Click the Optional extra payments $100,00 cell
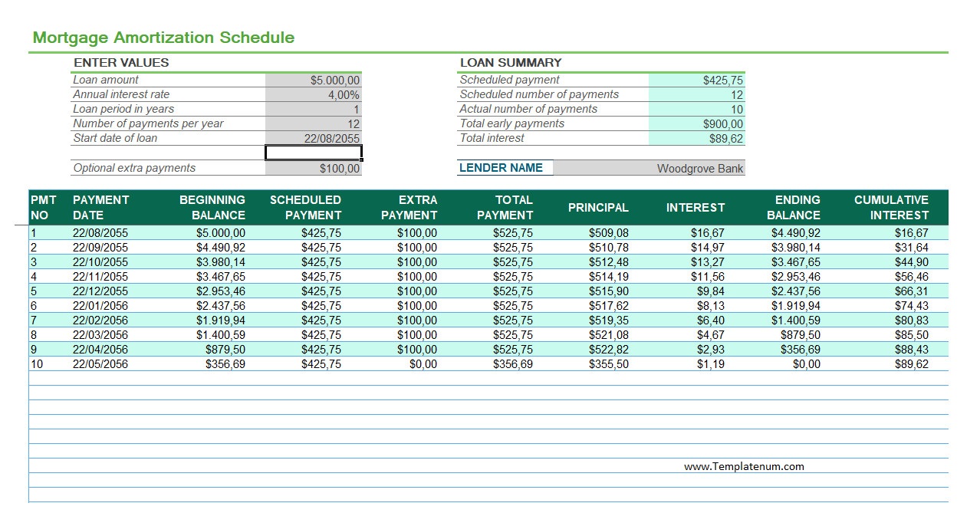 313,168
